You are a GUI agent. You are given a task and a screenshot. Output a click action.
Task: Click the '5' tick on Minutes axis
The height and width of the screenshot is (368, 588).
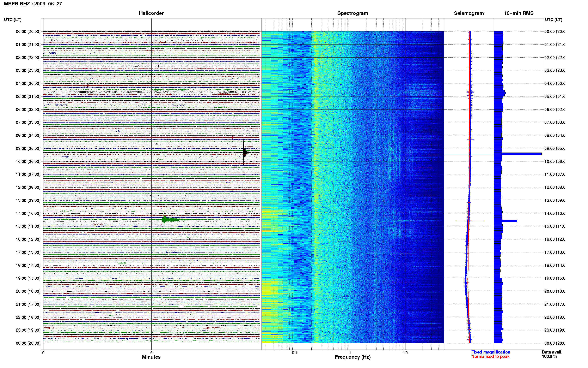(x=151, y=353)
